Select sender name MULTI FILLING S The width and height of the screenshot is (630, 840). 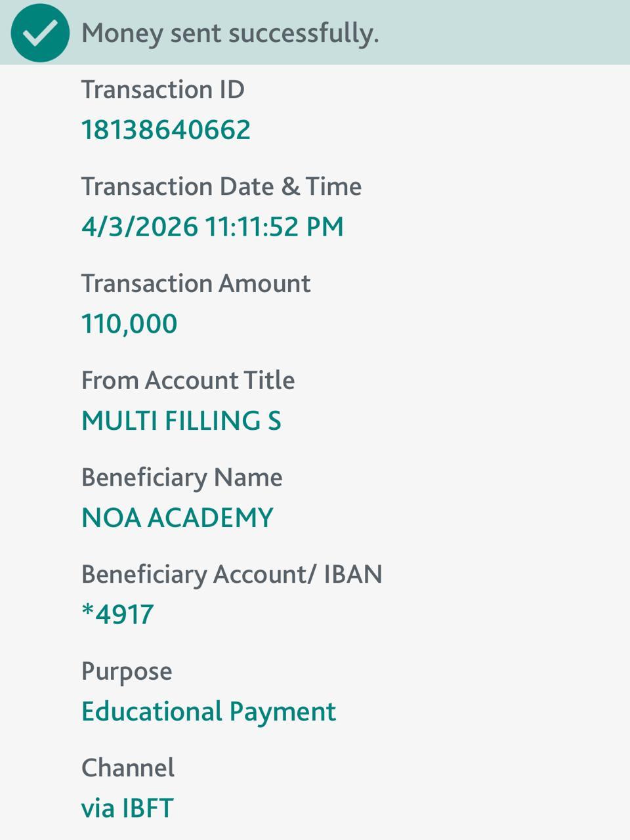coord(181,421)
